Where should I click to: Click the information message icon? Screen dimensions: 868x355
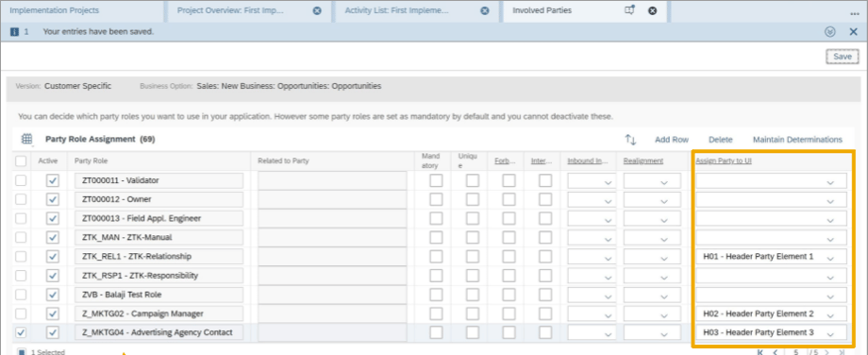15,31
